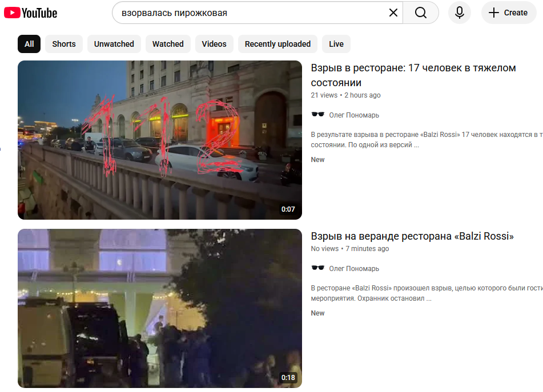Play the 0:07 video thumbnail with red 112
Viewport: 543px width, 392px height.
coord(160,140)
